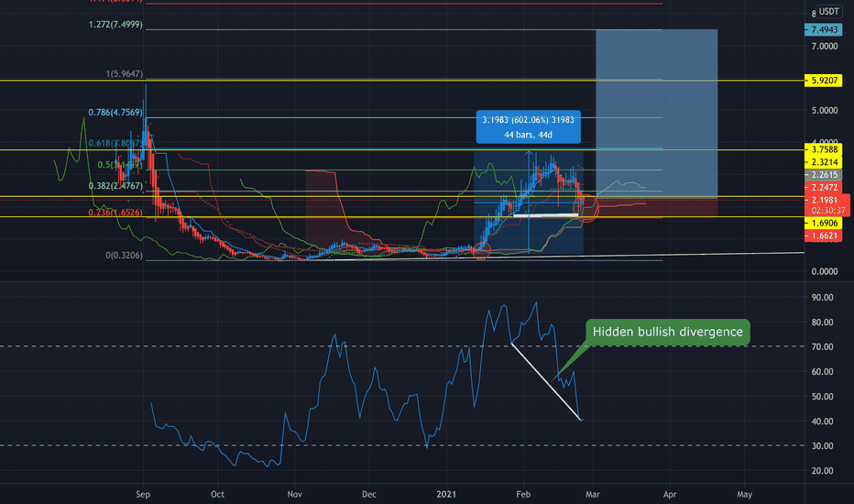Click the 20.00 RSI axis value
Screen dimensions: 854x504
point(823,471)
